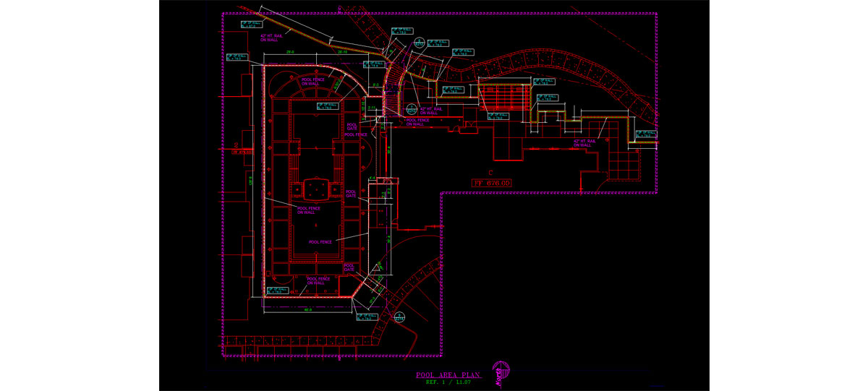Click the right-side 42" HT. RAIL ON WALL label
This screenshot has height=391, width=868.
point(584,143)
